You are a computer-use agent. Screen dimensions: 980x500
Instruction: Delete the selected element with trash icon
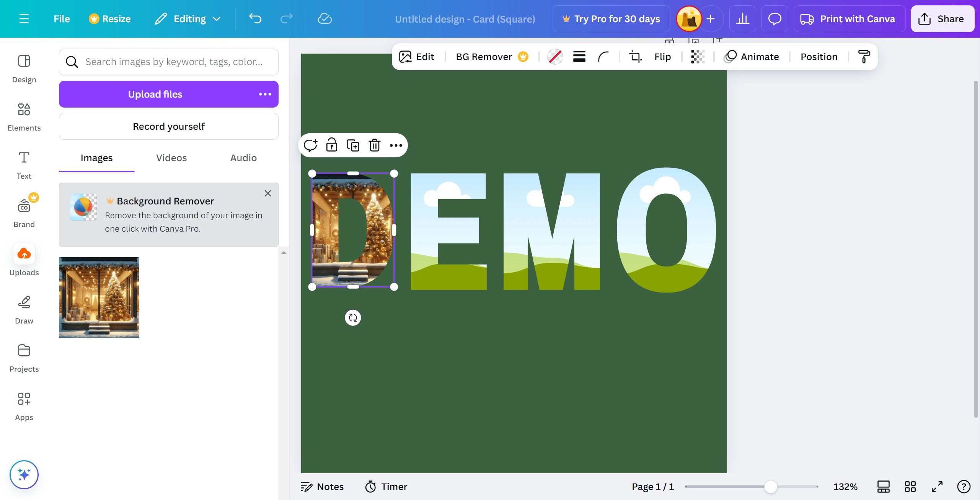374,145
